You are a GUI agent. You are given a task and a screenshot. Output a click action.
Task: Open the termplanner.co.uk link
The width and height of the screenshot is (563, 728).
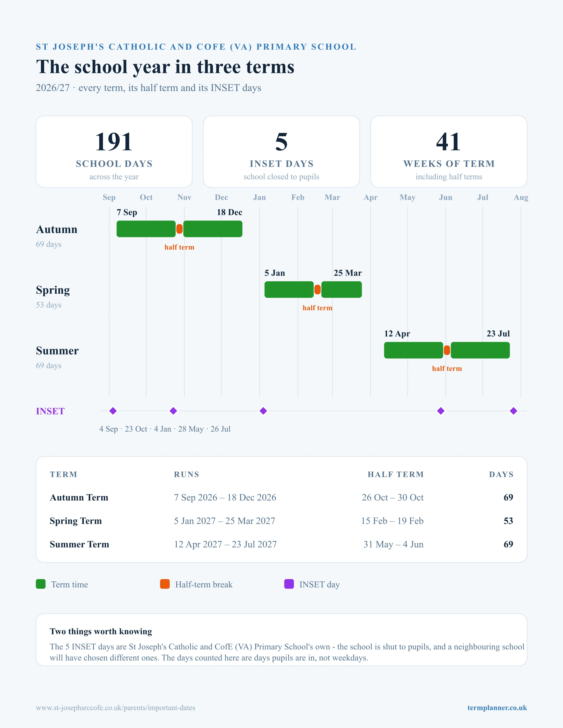[497, 707]
